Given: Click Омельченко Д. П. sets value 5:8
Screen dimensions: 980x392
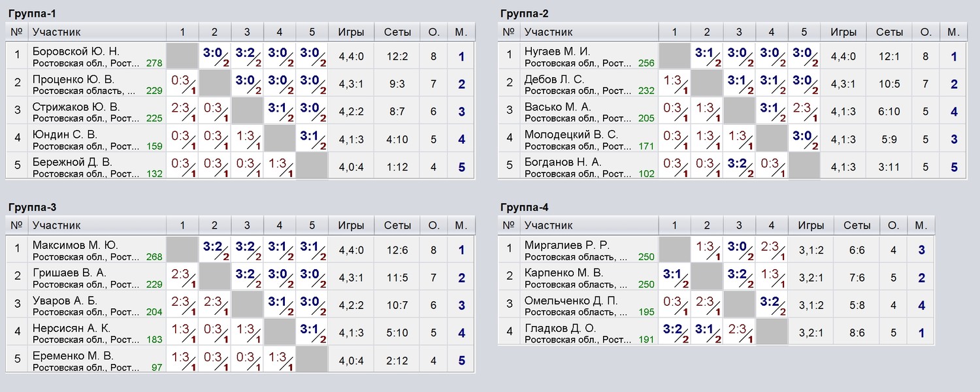Looking at the screenshot, I should coord(857,304).
